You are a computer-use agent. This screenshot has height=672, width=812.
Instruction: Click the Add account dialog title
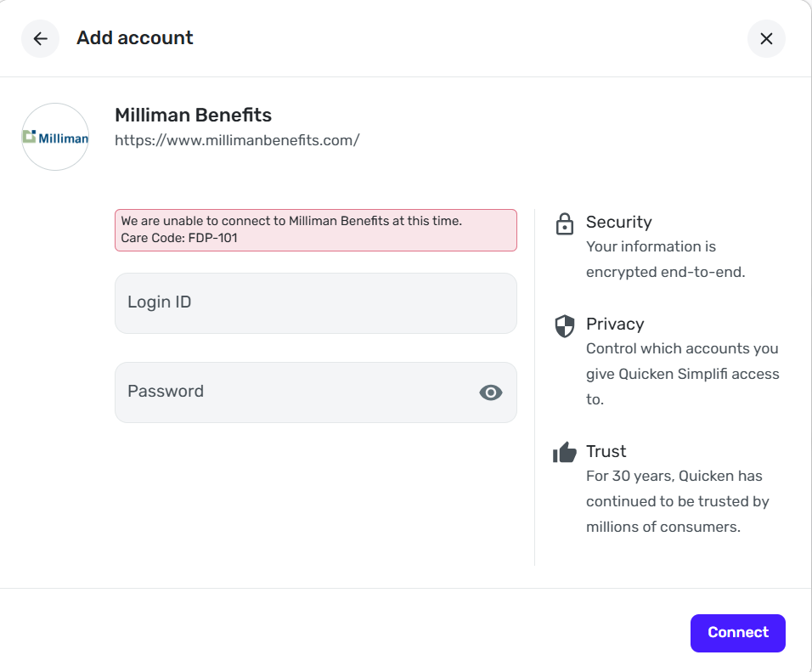(135, 38)
